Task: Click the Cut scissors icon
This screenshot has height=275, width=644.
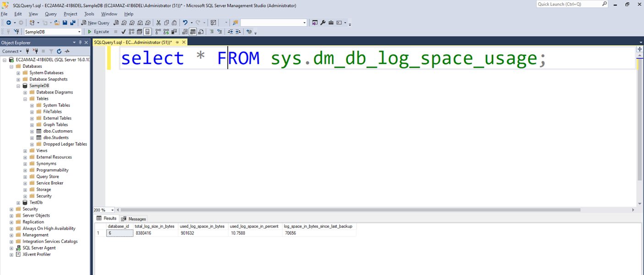Action: click(x=159, y=22)
